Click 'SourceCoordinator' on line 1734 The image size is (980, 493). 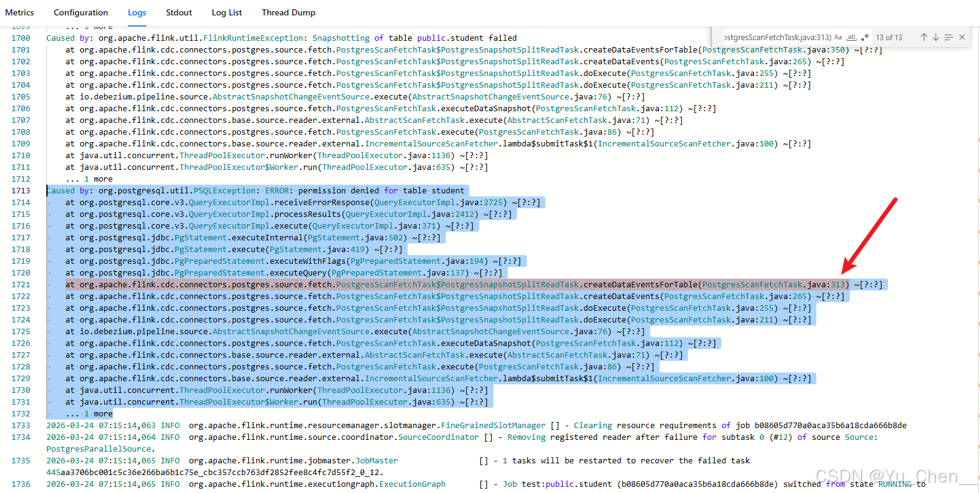coord(438,437)
